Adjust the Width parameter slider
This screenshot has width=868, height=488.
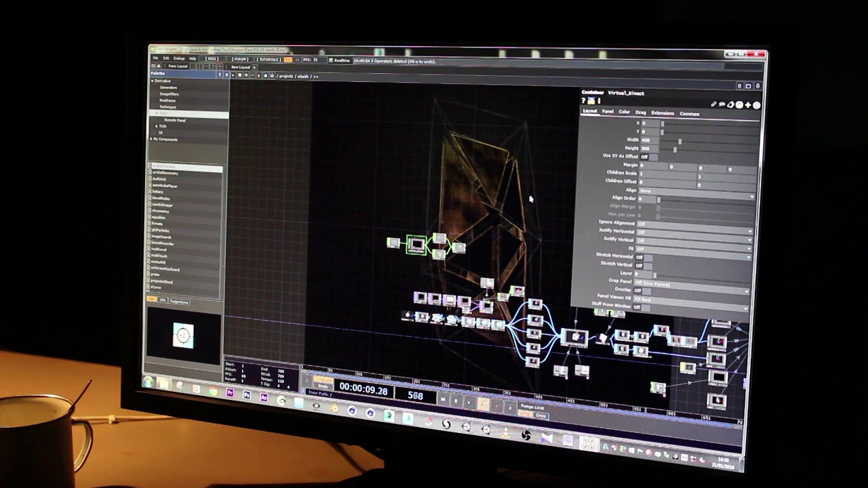click(680, 141)
